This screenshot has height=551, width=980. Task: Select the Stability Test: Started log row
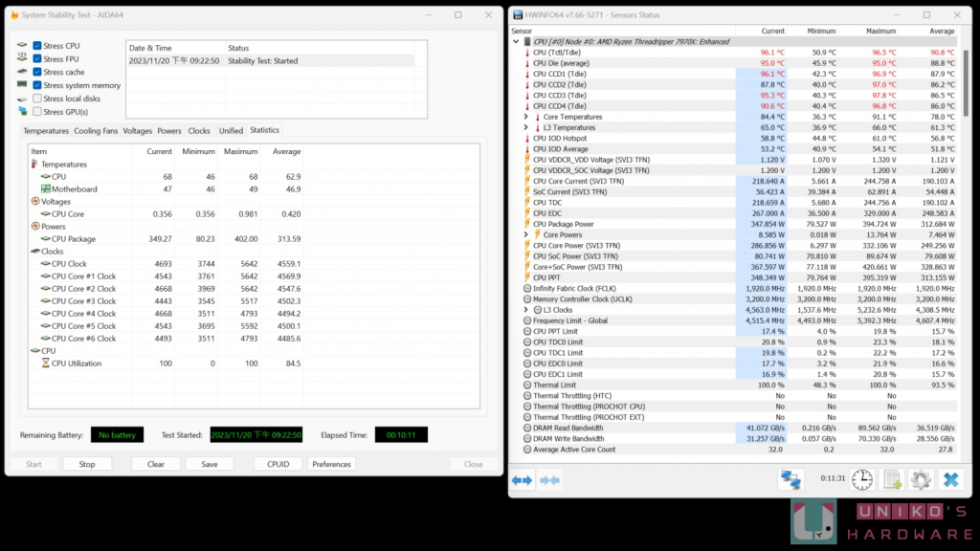(x=270, y=60)
